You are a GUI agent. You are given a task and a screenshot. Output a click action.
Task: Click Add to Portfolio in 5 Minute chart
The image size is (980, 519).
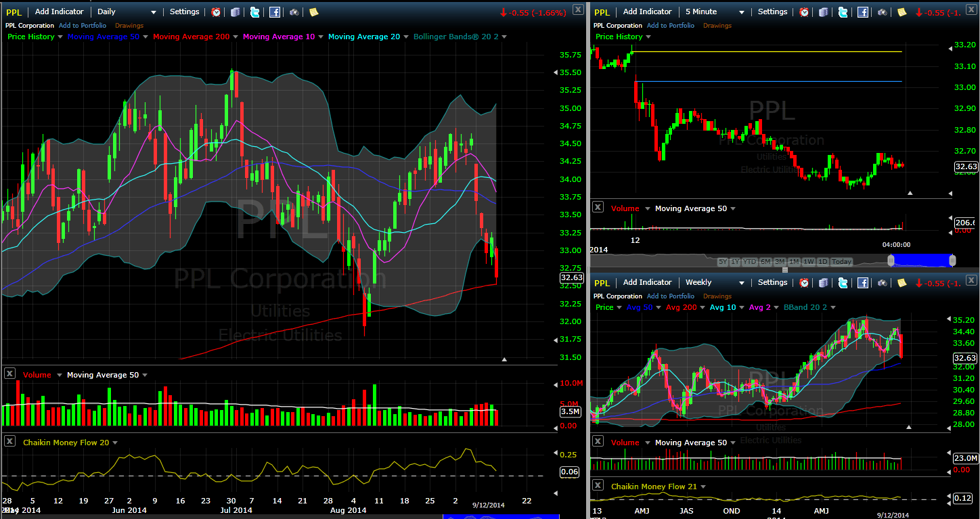671,26
